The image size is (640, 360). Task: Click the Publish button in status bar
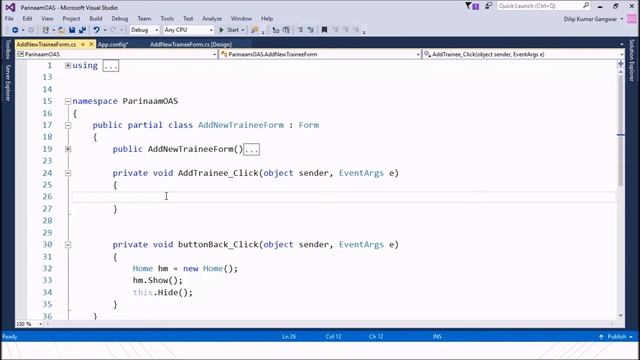[x=616, y=336]
